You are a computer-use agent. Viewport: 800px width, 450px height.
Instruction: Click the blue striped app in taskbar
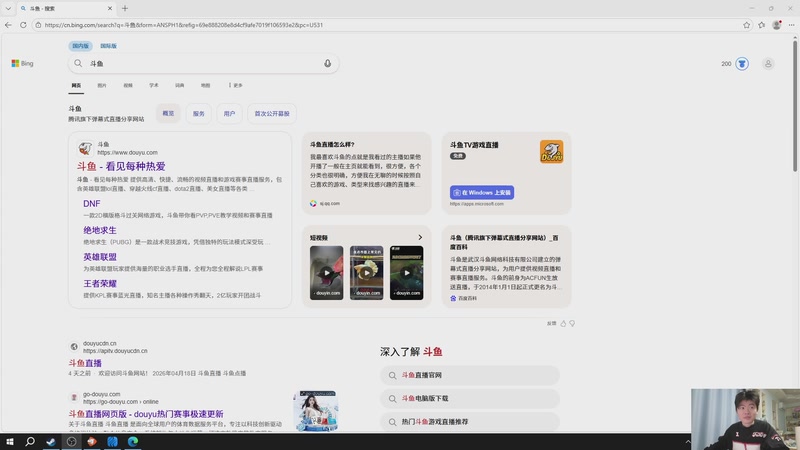pyautogui.click(x=112, y=441)
